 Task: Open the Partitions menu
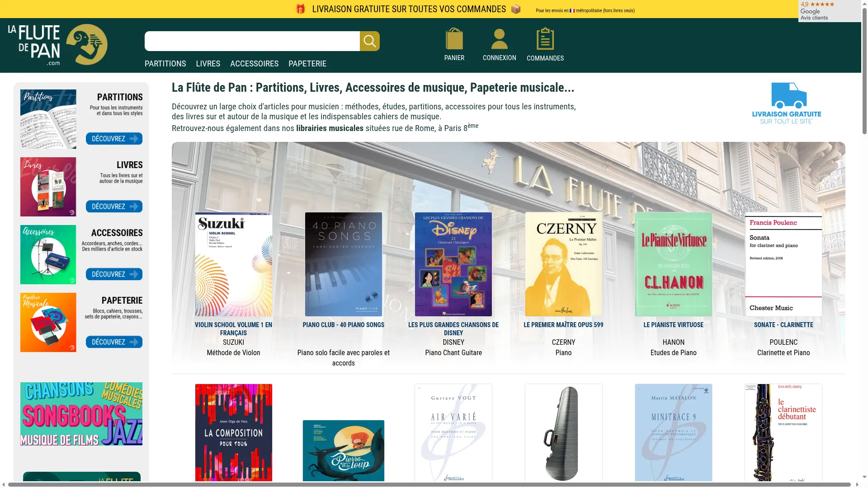165,64
